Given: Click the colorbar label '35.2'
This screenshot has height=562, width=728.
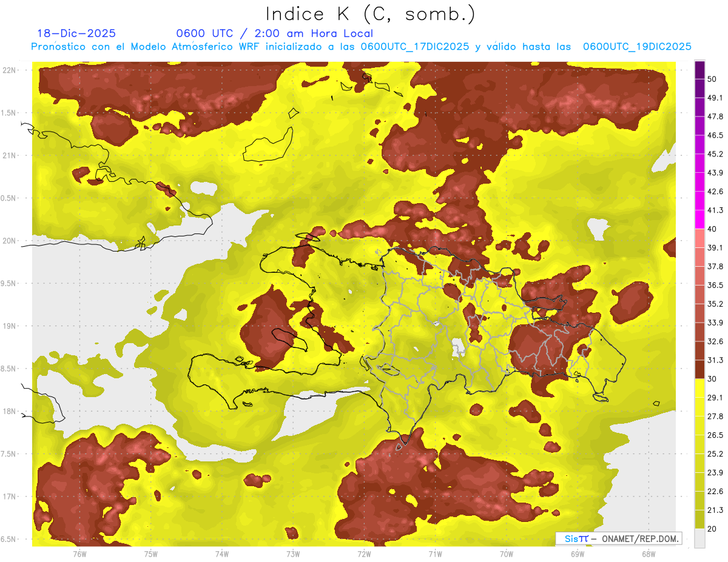Looking at the screenshot, I should click(x=715, y=304).
